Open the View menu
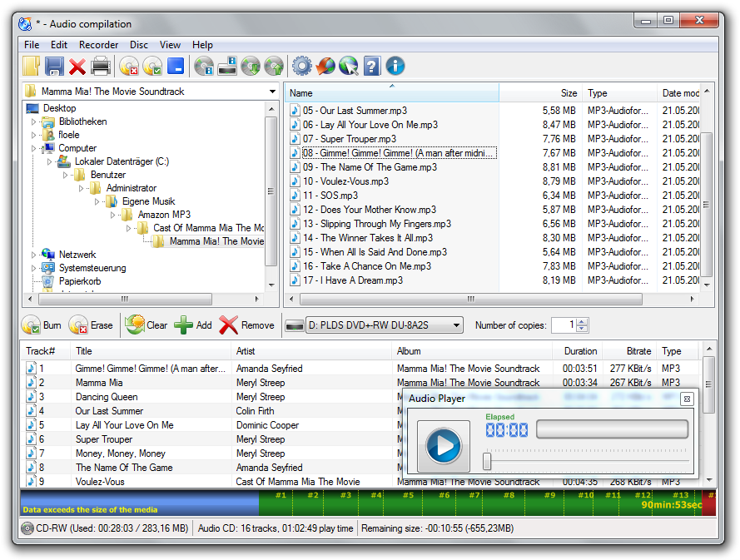This screenshot has height=560, width=740. (170, 44)
